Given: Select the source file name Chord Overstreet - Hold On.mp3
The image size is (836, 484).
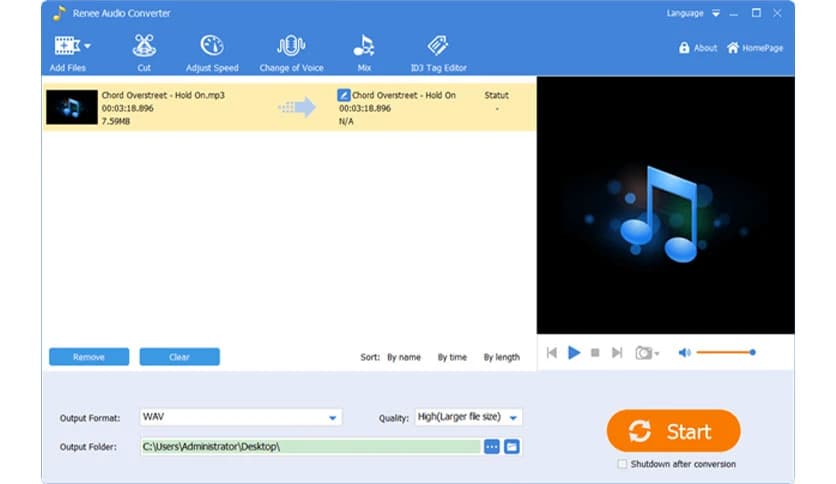Looking at the screenshot, I should click(x=163, y=95).
